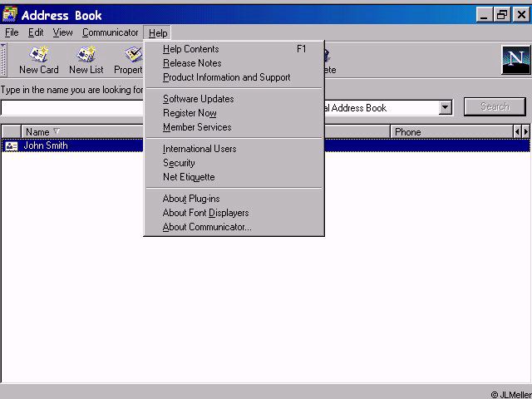The height and width of the screenshot is (399, 532).
Task: Select the John Smith entry
Action: pyautogui.click(x=266, y=146)
